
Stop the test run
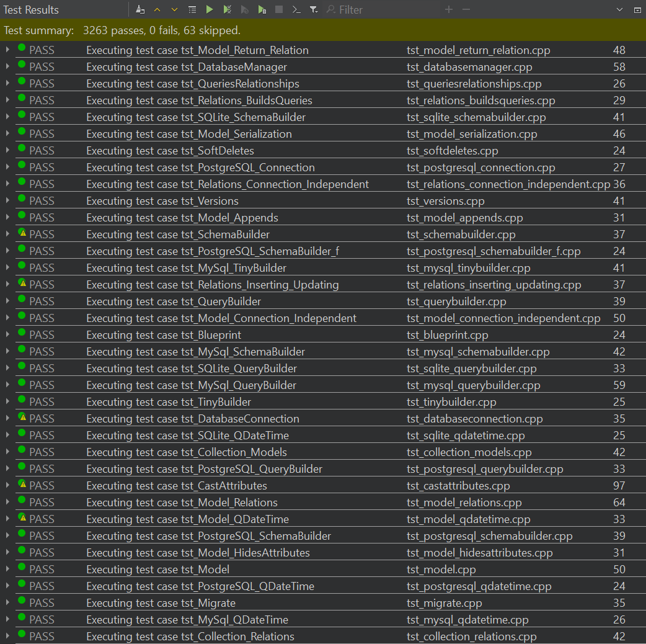point(279,9)
